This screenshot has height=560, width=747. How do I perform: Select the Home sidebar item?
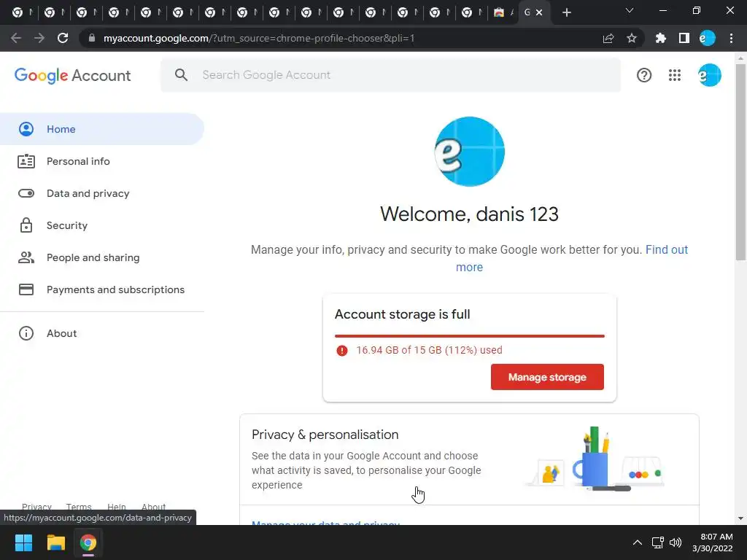pyautogui.click(x=102, y=129)
